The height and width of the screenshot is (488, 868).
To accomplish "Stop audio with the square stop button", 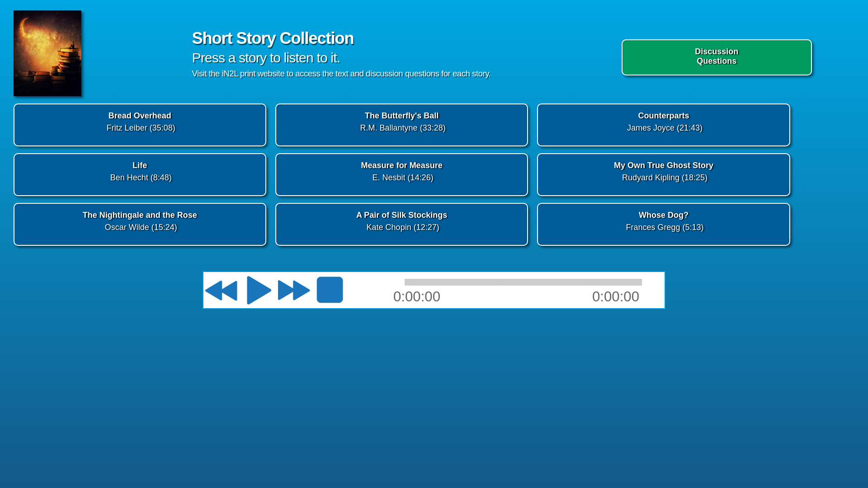I will click(330, 290).
